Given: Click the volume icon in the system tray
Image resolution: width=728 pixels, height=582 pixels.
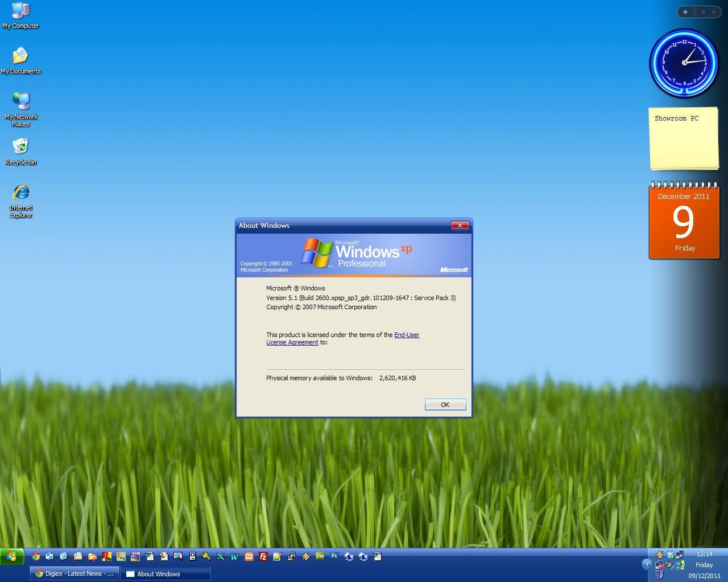Looking at the screenshot, I should (669, 564).
